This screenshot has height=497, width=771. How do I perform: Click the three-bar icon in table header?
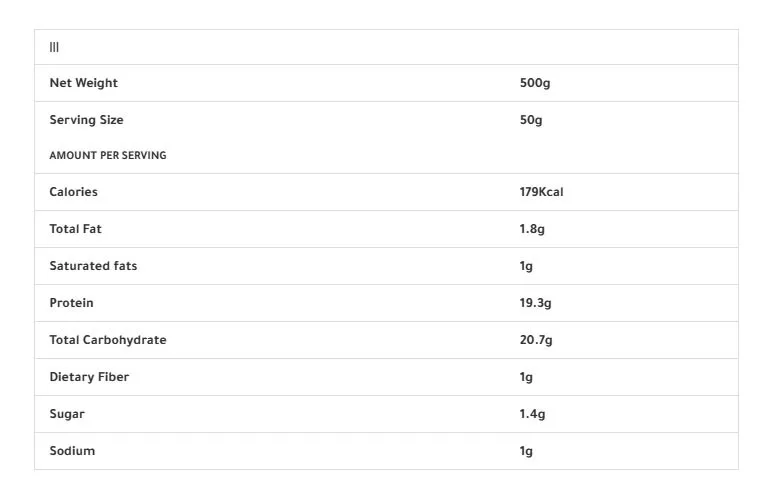[54, 47]
